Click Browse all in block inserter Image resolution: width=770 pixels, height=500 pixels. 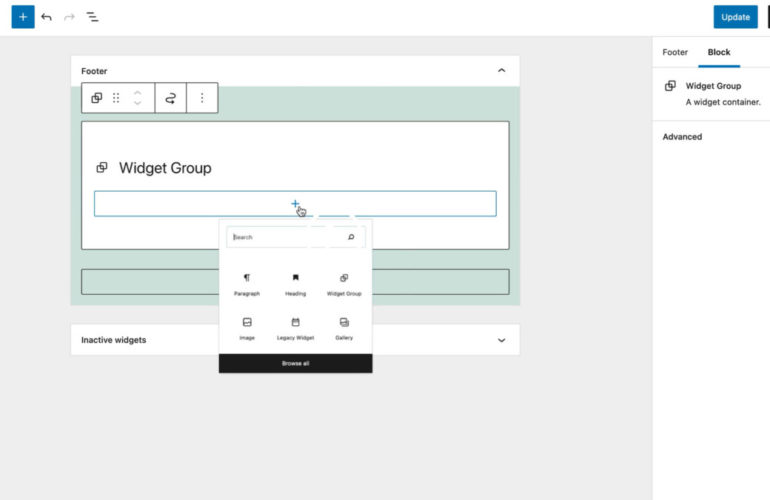295,363
